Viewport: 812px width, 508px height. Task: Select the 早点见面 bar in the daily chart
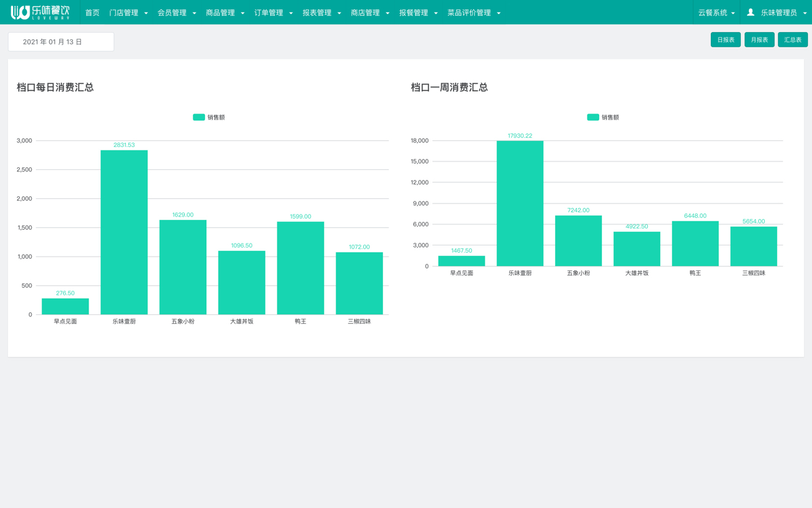(x=65, y=307)
